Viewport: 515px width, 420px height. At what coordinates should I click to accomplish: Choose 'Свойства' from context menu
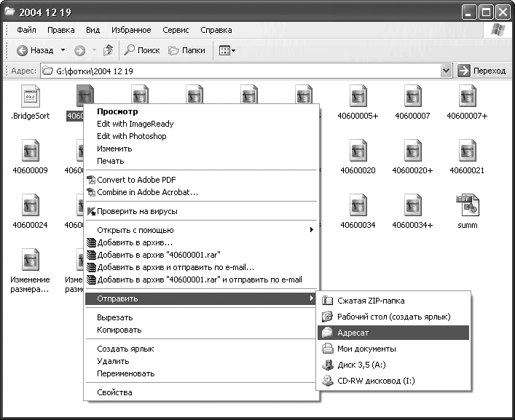(114, 392)
